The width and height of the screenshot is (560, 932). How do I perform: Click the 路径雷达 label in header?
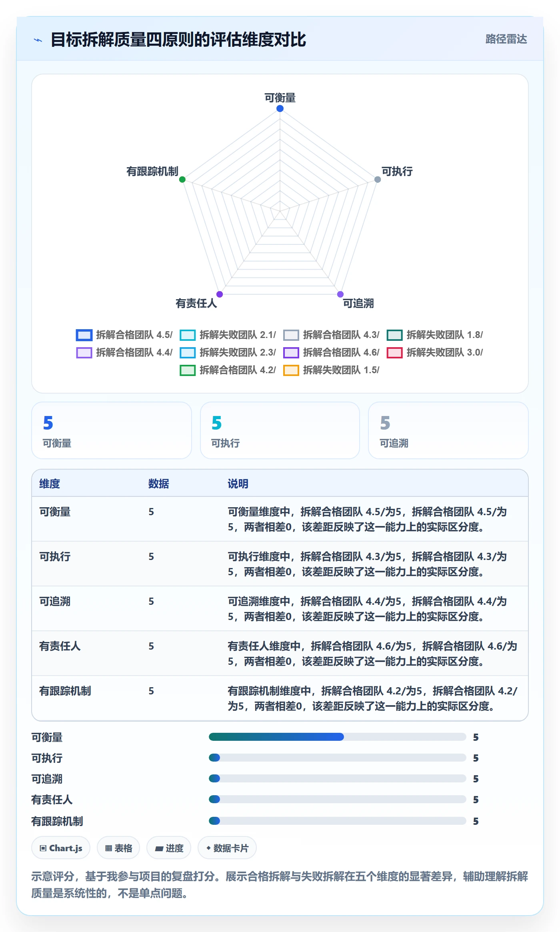click(x=506, y=39)
